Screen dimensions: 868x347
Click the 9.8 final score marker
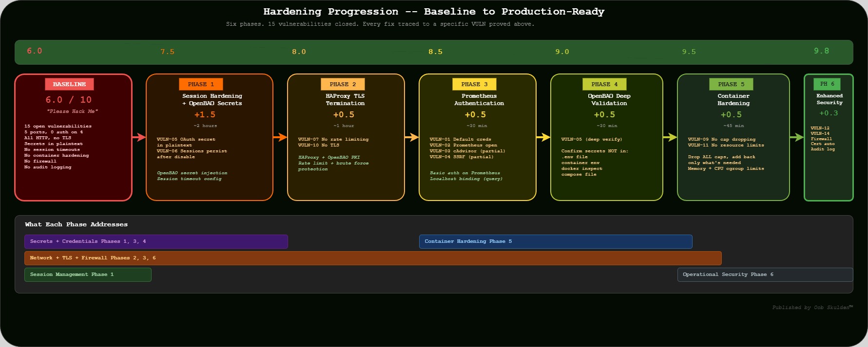821,51
